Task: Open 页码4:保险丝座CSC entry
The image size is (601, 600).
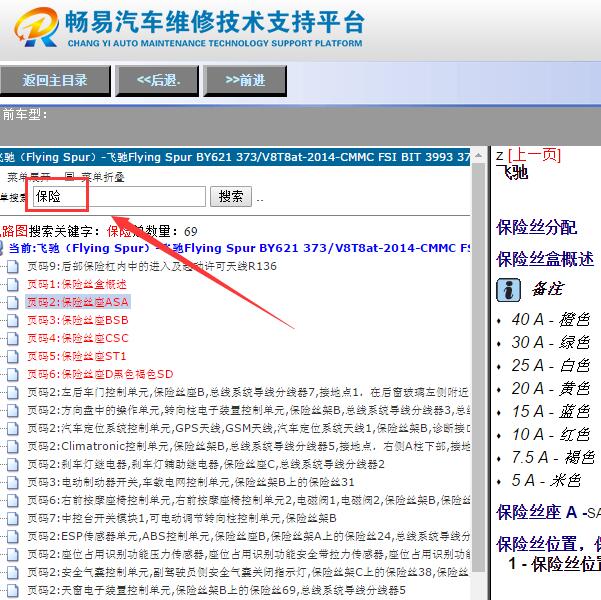Action: 78,338
